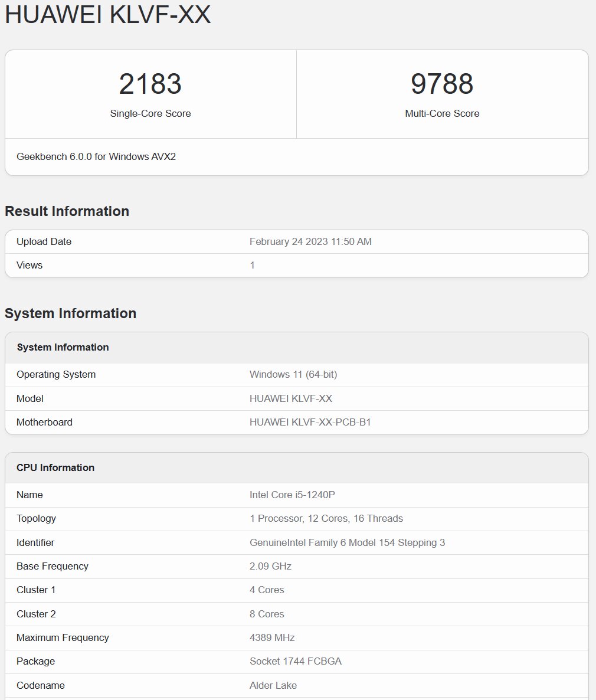The width and height of the screenshot is (596, 700).
Task: Click the Package row label
Action: [36, 662]
